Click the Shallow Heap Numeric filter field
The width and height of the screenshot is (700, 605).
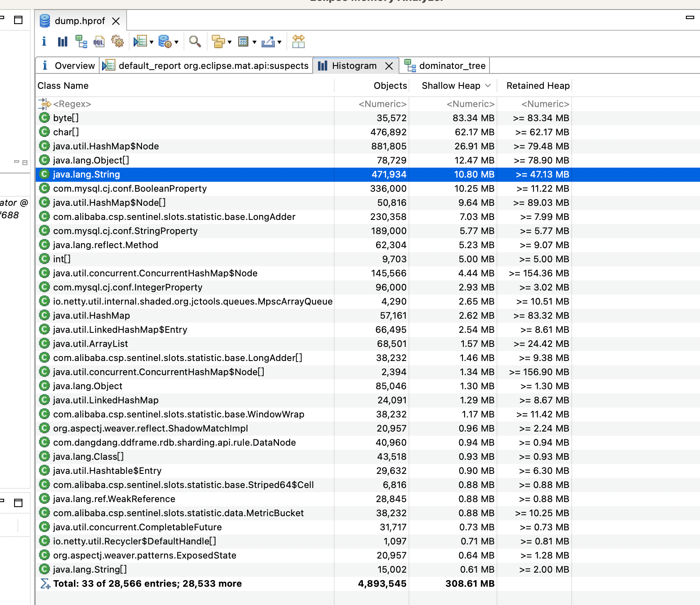[x=453, y=104]
